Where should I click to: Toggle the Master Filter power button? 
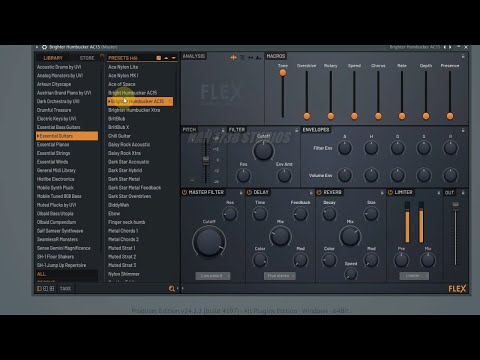click(x=184, y=192)
